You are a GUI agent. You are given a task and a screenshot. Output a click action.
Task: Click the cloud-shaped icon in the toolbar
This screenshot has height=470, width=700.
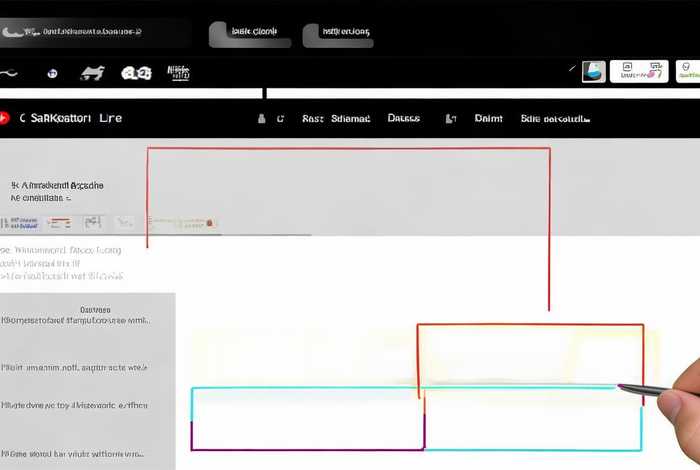click(136, 73)
